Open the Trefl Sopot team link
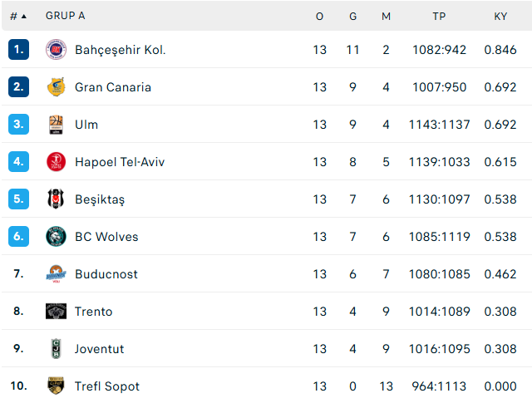 tap(107, 386)
